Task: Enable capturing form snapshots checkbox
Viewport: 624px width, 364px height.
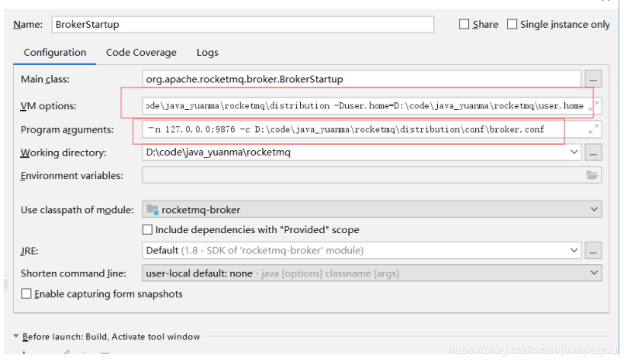Action: (26, 294)
